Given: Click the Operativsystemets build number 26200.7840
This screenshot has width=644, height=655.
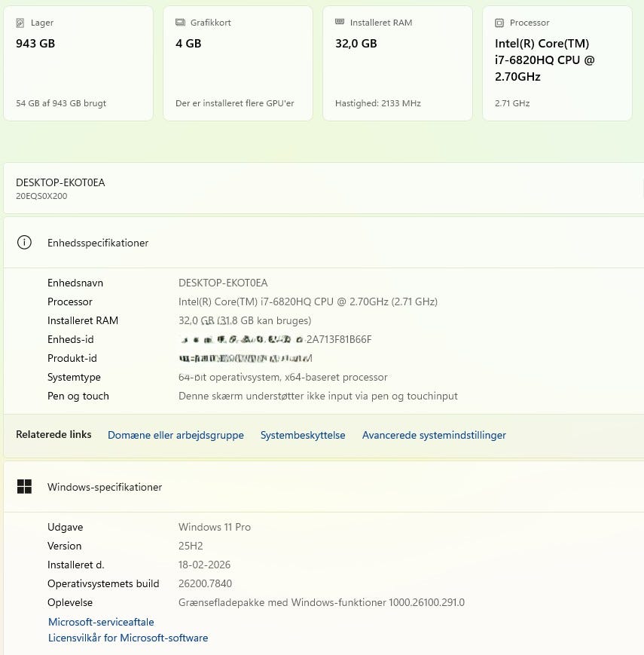Looking at the screenshot, I should click(x=205, y=583).
